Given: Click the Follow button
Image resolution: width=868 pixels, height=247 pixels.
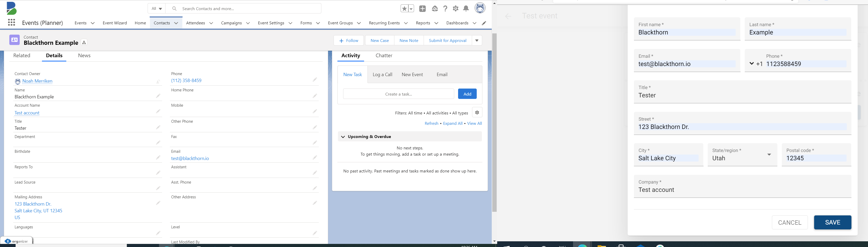Looking at the screenshot, I should point(349,40).
